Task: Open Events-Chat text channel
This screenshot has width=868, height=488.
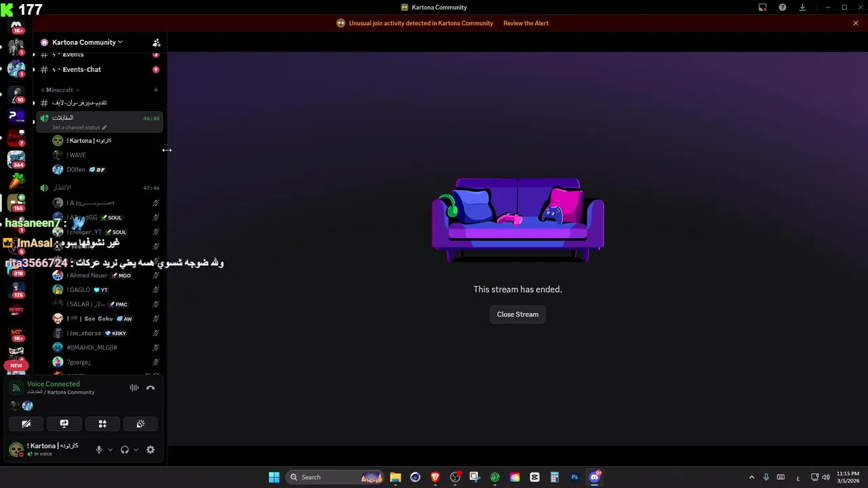Action: [98, 69]
